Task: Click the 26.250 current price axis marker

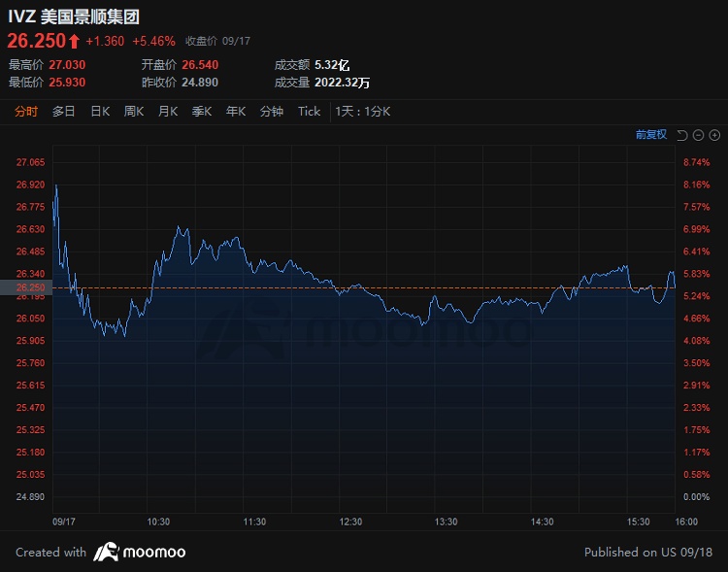Action: point(31,287)
